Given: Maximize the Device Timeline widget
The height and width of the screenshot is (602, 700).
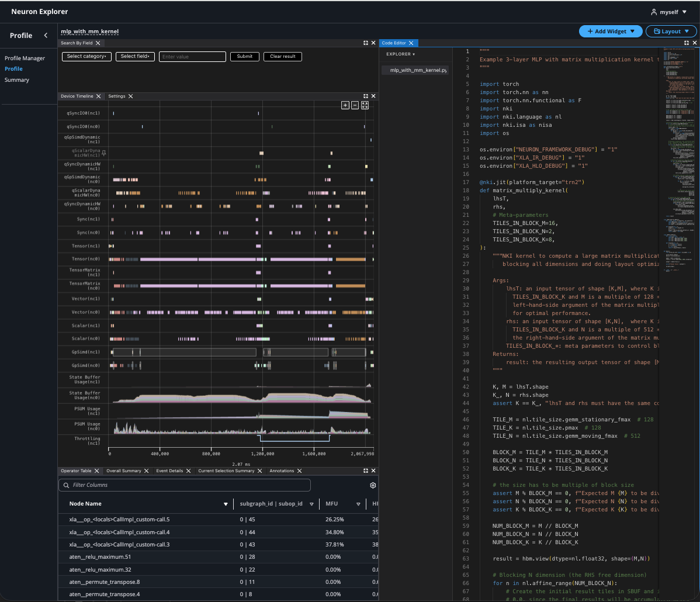Looking at the screenshot, I should pos(366,96).
